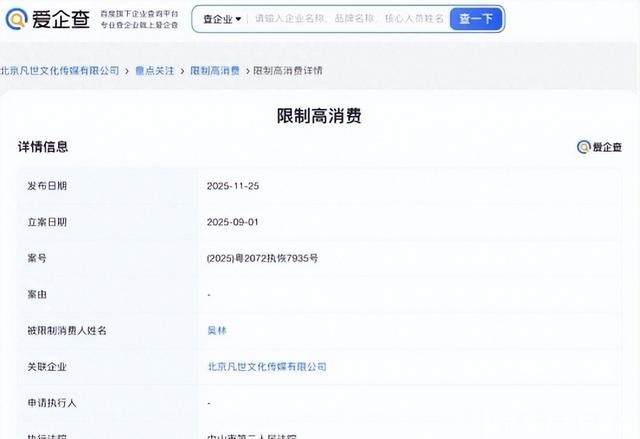Click the 申请执行人 row label

[53, 403]
